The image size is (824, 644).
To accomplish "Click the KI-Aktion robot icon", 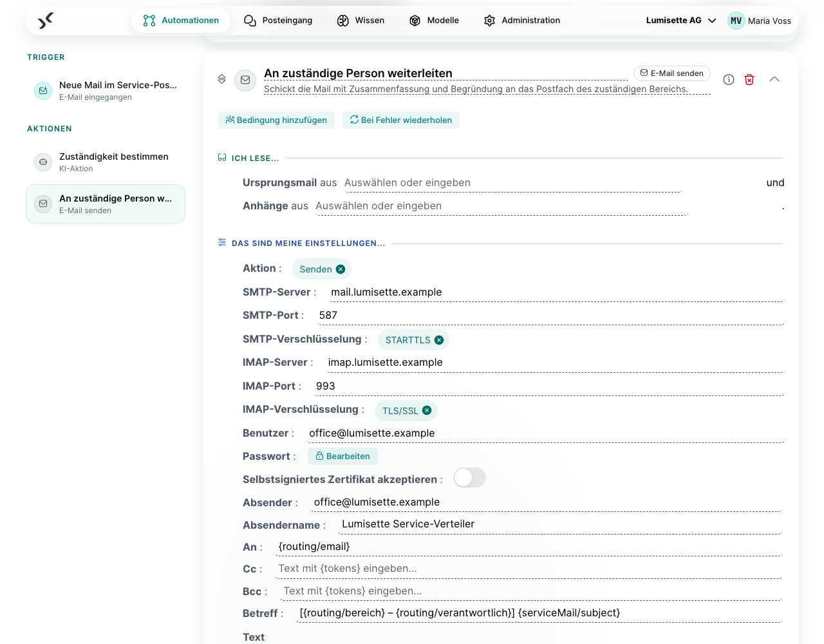I will (x=43, y=162).
